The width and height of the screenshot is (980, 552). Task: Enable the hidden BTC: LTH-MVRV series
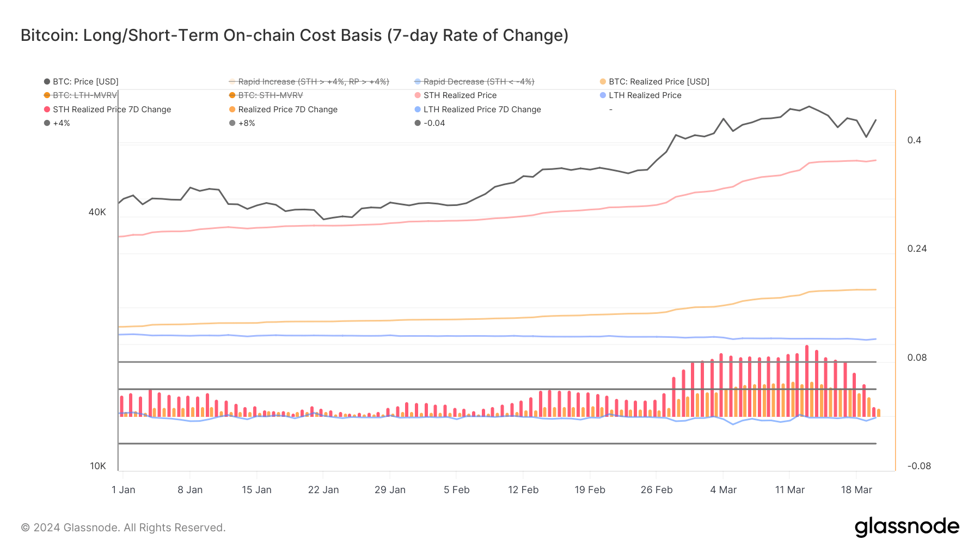[x=84, y=95]
